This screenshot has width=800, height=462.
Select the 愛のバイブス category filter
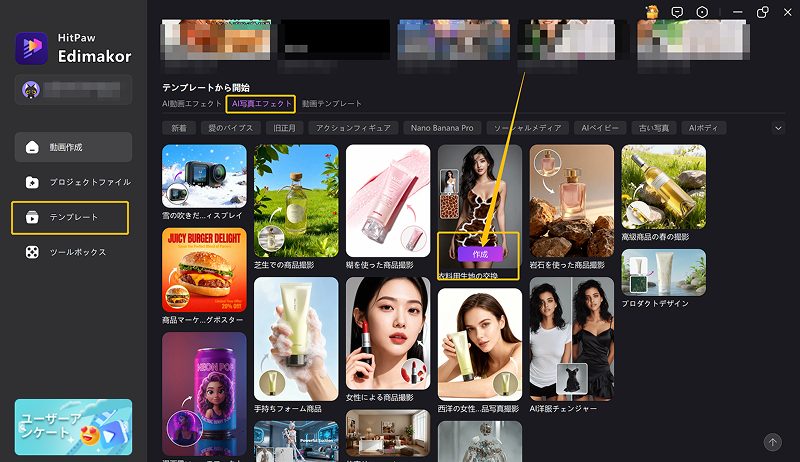pyautogui.click(x=231, y=128)
